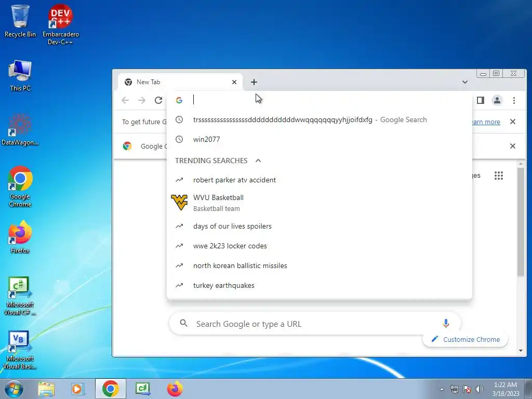The width and height of the screenshot is (532, 399).
Task: Select the long 'trsssss' history suggestion
Action: click(x=320, y=120)
